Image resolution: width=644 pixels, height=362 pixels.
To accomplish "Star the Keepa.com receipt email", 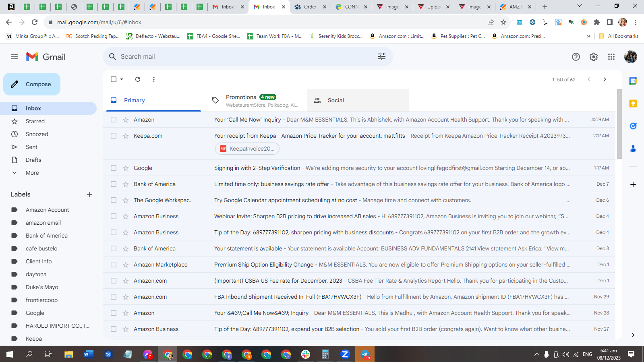I will pos(126,136).
